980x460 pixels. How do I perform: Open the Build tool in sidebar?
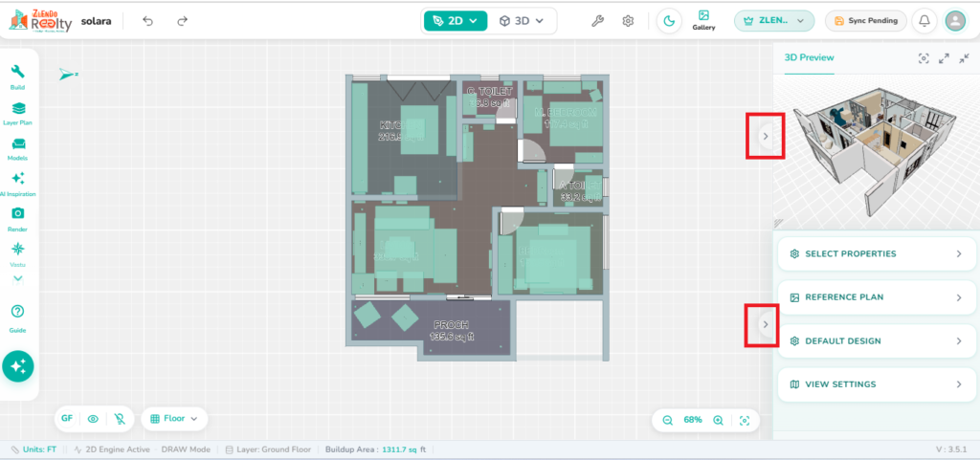pyautogui.click(x=17, y=77)
